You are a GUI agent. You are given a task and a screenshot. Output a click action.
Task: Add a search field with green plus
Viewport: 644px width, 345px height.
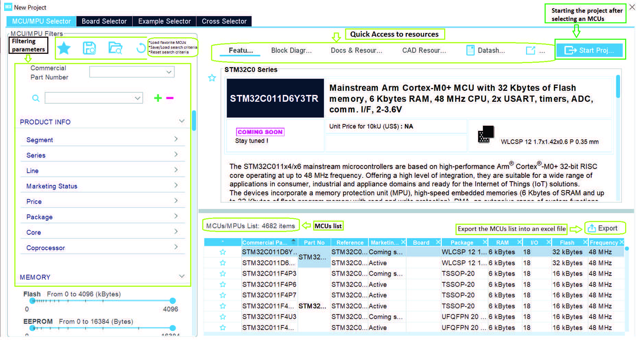point(158,98)
